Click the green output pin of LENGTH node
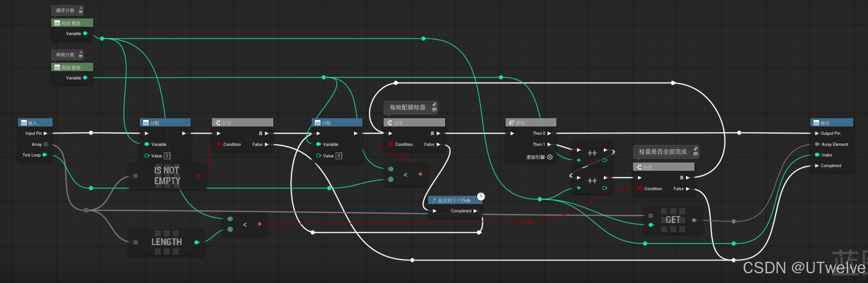 tap(197, 242)
